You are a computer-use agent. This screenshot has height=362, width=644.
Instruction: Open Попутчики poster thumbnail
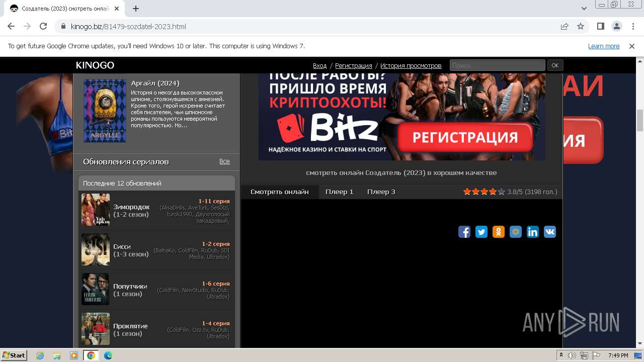(96, 289)
